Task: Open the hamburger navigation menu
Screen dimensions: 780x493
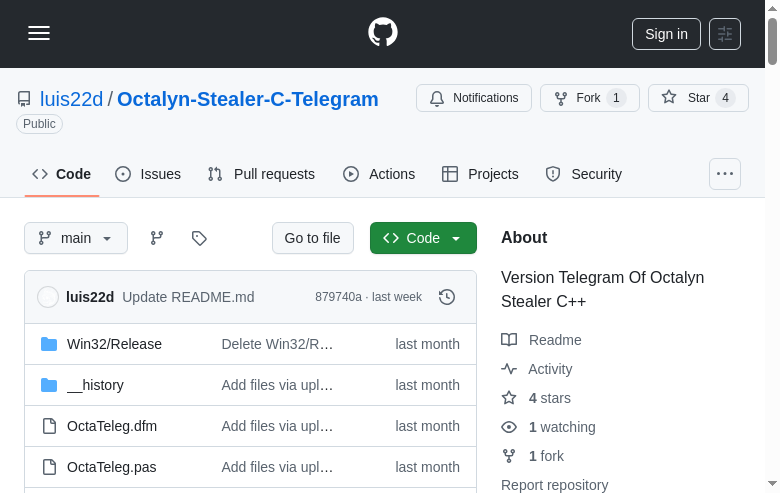Action: click(39, 33)
